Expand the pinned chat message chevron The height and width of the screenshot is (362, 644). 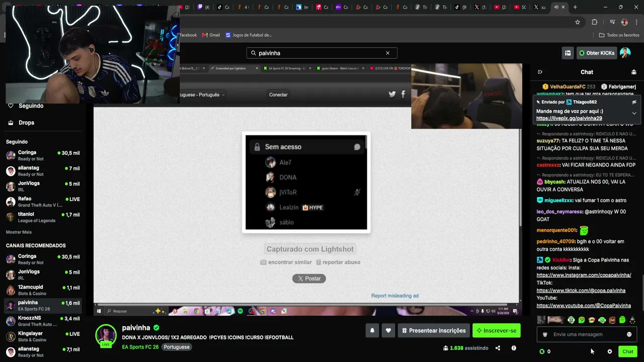[x=634, y=113]
